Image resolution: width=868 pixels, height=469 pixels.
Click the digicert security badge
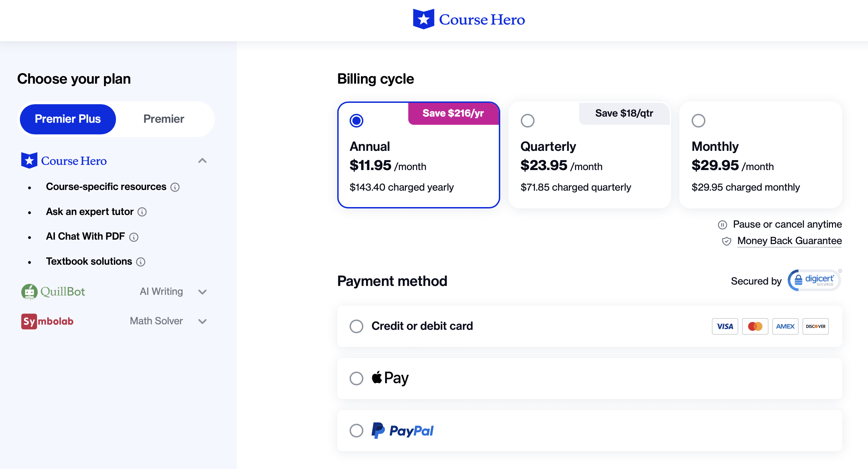(x=814, y=280)
